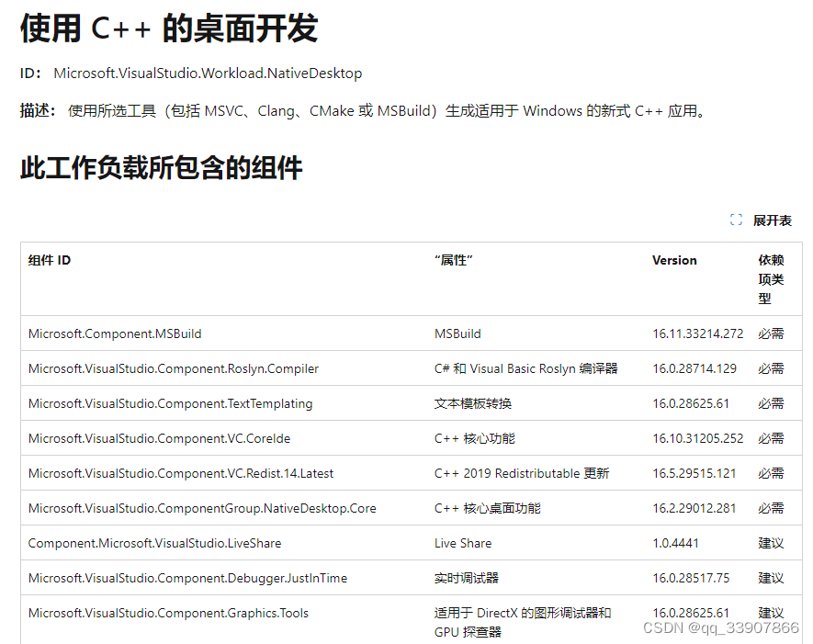This screenshot has width=813, height=644.
Task: Click the MSBuild name cell
Action: pyautogui.click(x=457, y=333)
